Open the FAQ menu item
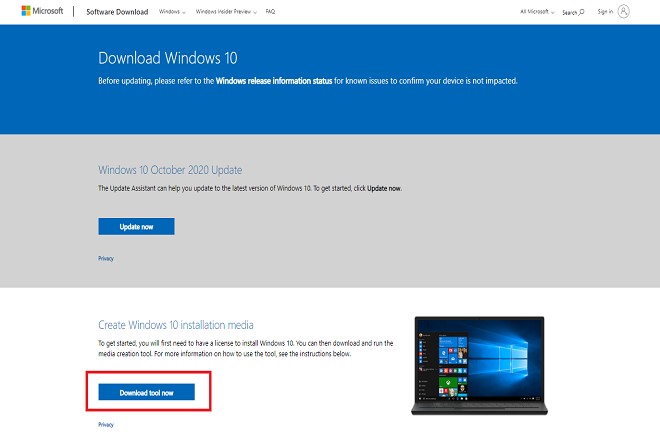Image resolution: width=660 pixels, height=441 pixels. (270, 12)
